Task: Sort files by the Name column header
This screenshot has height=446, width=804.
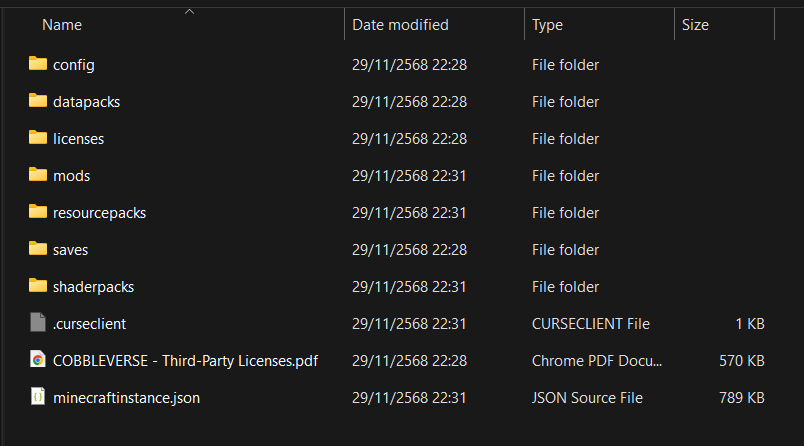Action: (63, 24)
